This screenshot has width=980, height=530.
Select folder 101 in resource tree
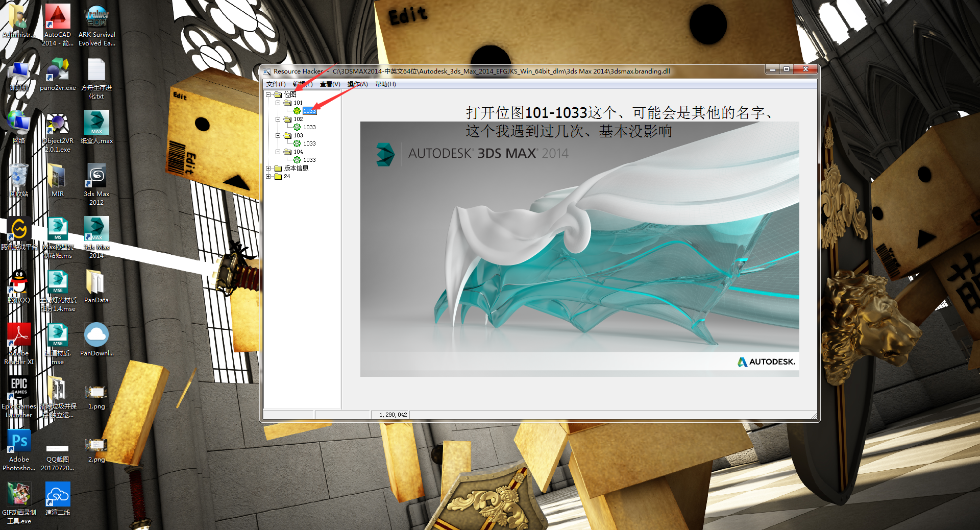pos(298,103)
